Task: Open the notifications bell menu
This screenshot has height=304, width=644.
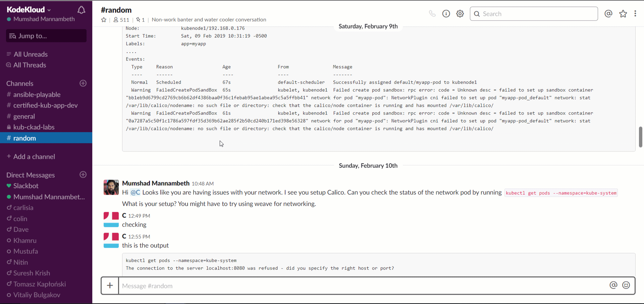Action: coord(81,10)
